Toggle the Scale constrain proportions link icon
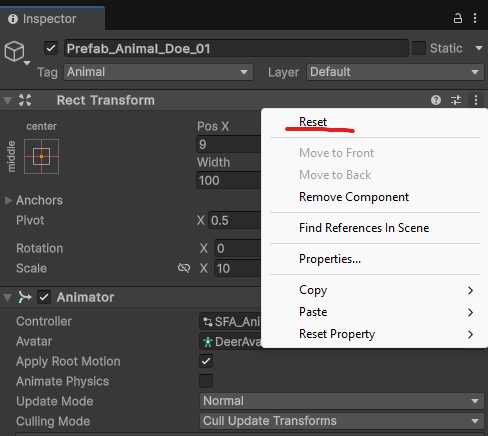 click(x=184, y=268)
